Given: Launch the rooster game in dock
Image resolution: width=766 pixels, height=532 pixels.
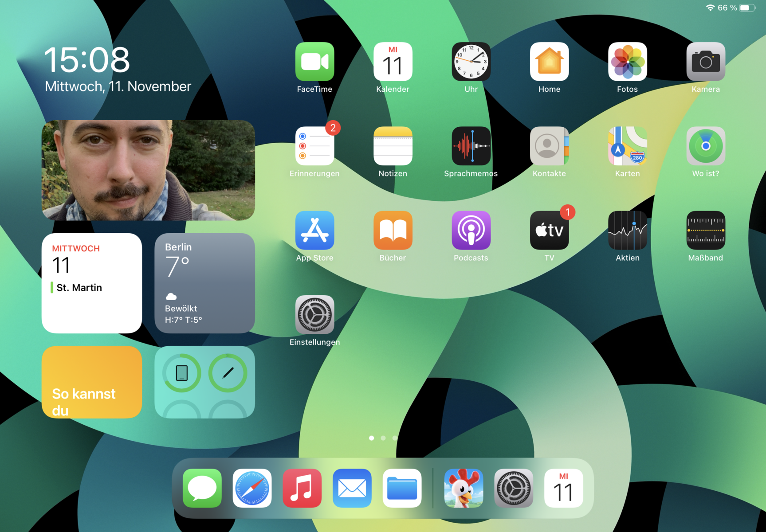Looking at the screenshot, I should coord(464,488).
